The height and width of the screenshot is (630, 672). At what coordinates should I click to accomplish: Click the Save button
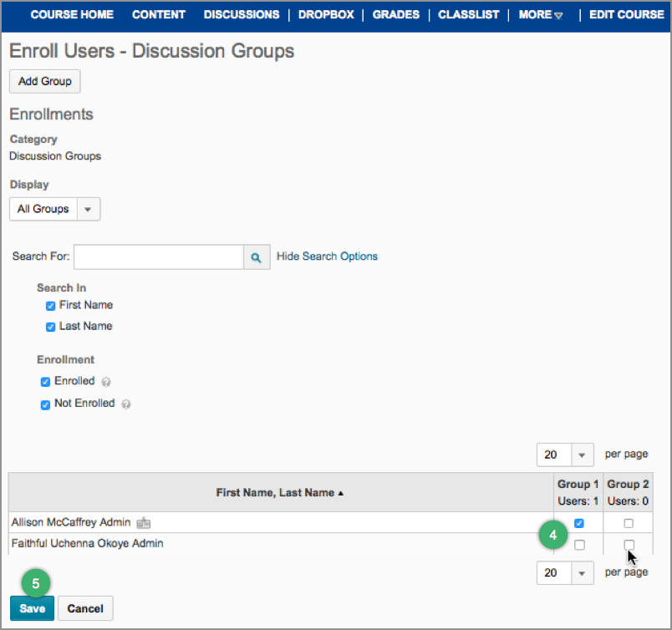click(x=32, y=608)
